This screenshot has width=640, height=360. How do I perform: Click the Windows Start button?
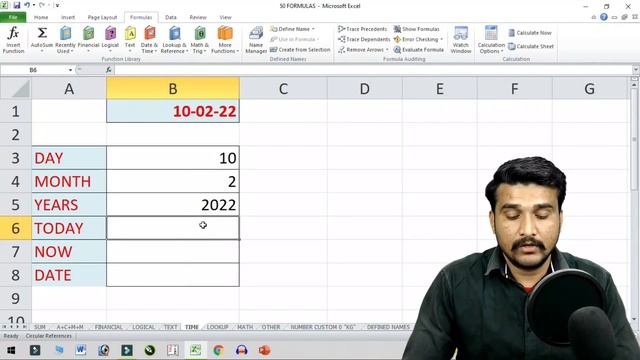11,350
